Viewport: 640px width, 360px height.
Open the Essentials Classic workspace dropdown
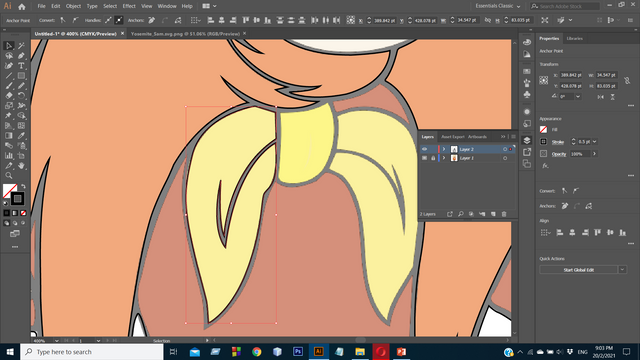[x=498, y=6]
